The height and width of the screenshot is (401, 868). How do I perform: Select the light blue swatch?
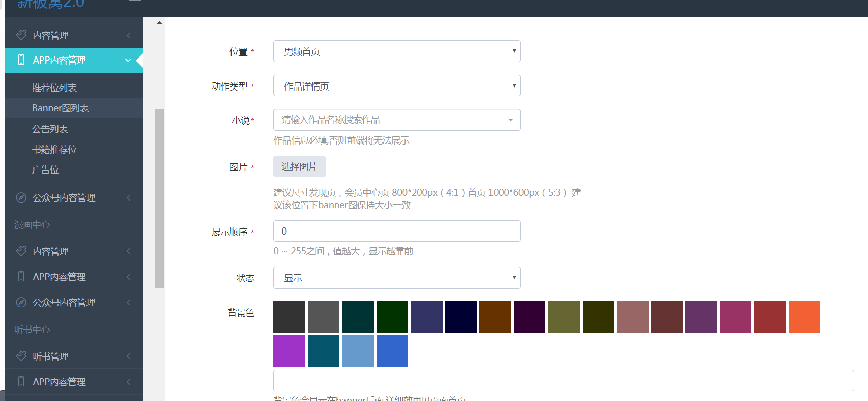pyautogui.click(x=358, y=351)
